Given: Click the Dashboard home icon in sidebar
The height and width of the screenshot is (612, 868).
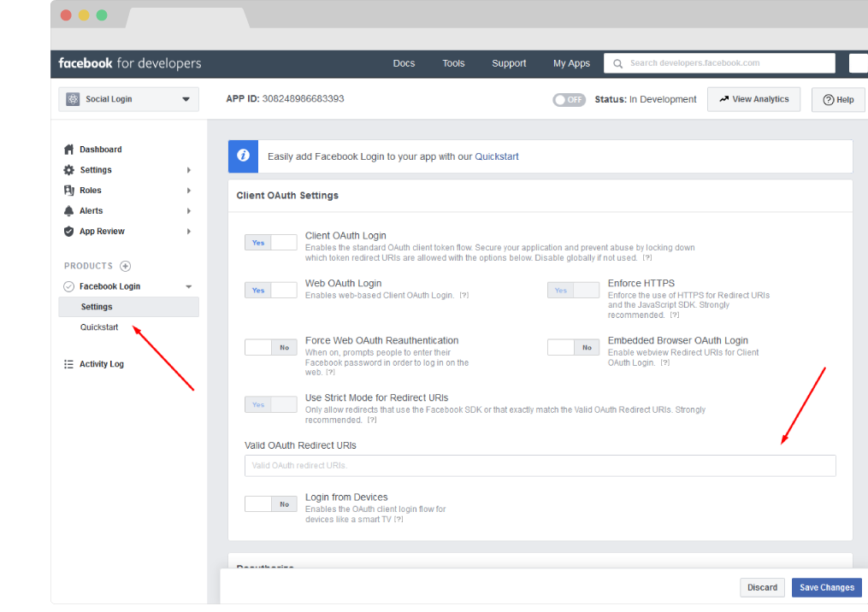Looking at the screenshot, I should pyautogui.click(x=69, y=150).
